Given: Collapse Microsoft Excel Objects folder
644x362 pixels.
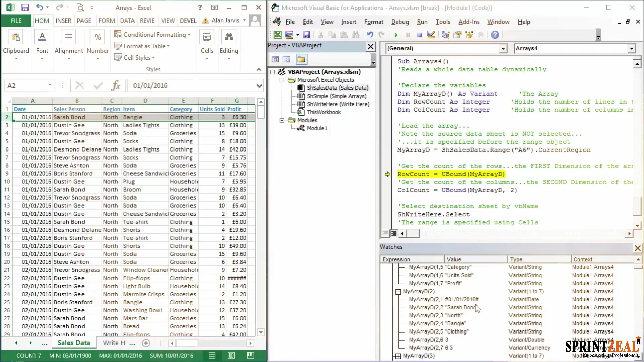Looking at the screenshot, I should point(282,80).
